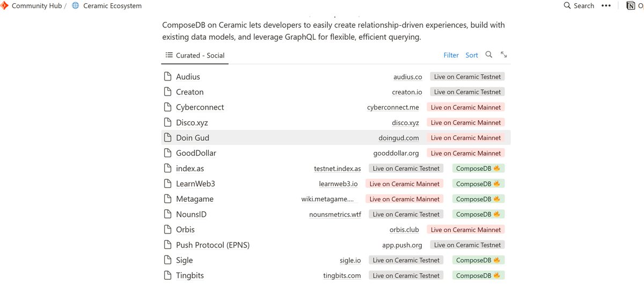Click the globe icon beside Ceramic Ecosystem

pos(75,6)
